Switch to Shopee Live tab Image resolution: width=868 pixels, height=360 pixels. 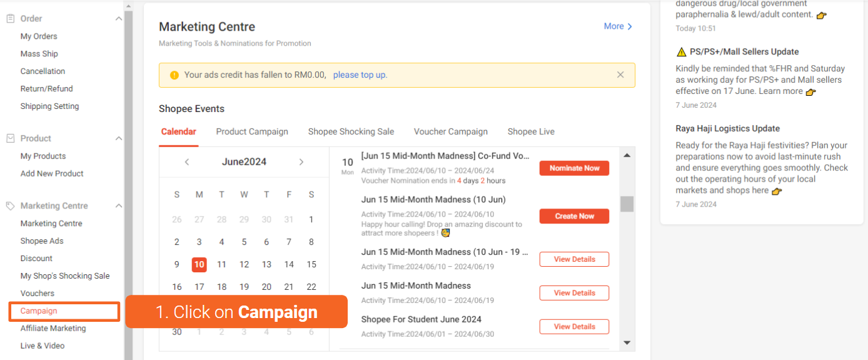coord(531,131)
